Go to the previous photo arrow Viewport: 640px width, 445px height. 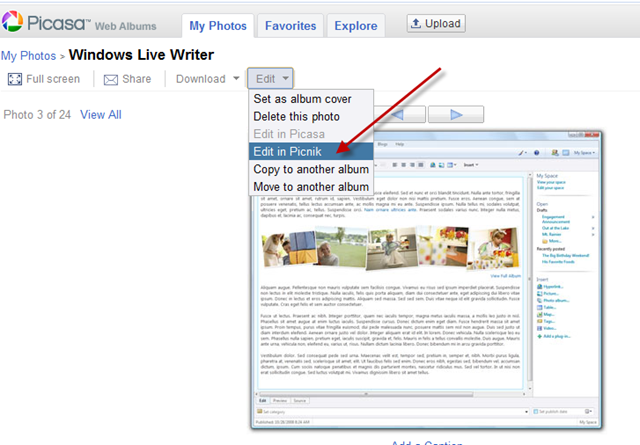pos(400,115)
